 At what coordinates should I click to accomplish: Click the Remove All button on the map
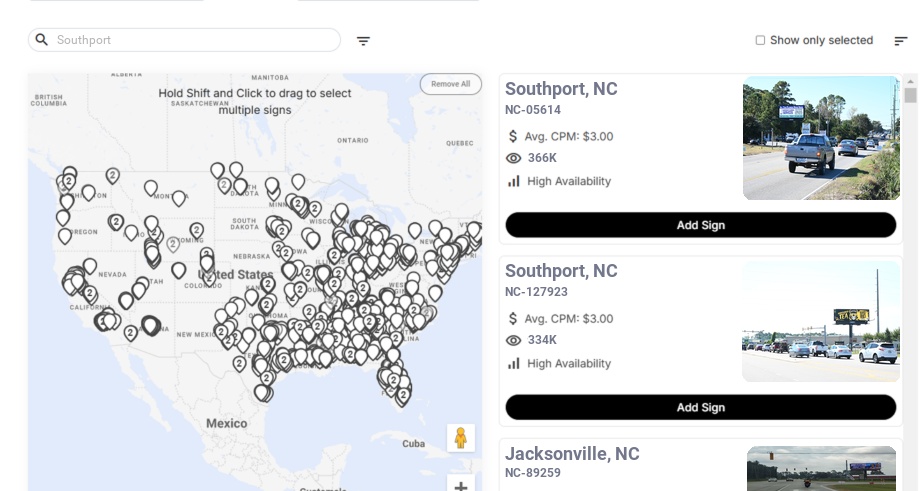450,84
